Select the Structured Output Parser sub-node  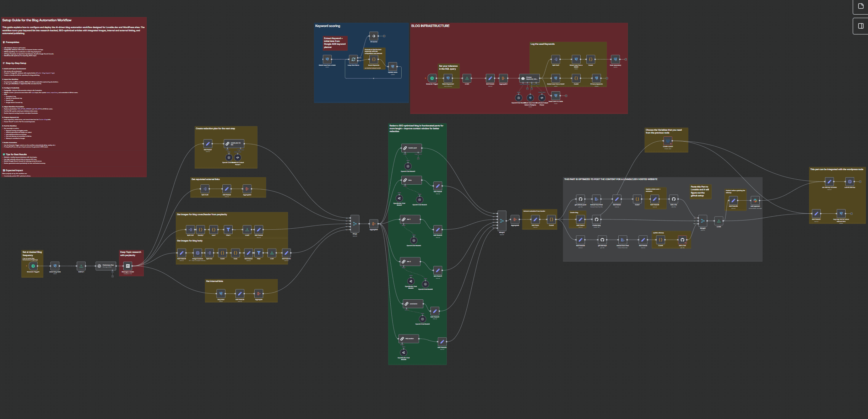542,98
